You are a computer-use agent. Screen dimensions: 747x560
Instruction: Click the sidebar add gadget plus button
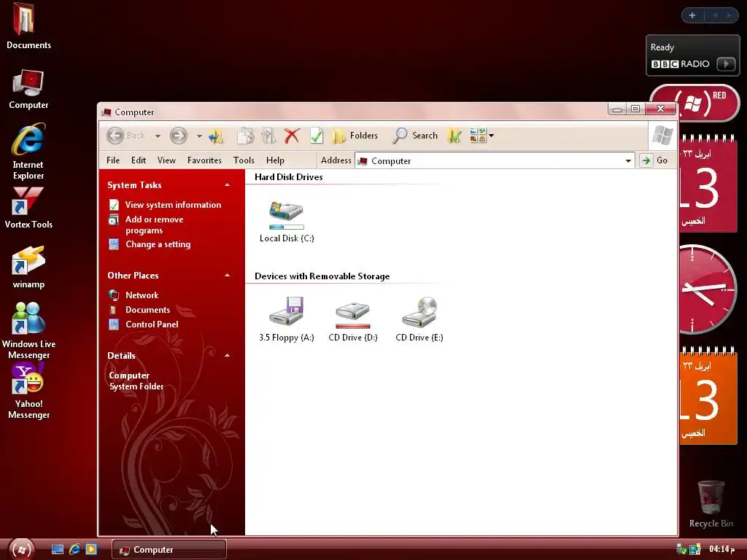pyautogui.click(x=692, y=15)
